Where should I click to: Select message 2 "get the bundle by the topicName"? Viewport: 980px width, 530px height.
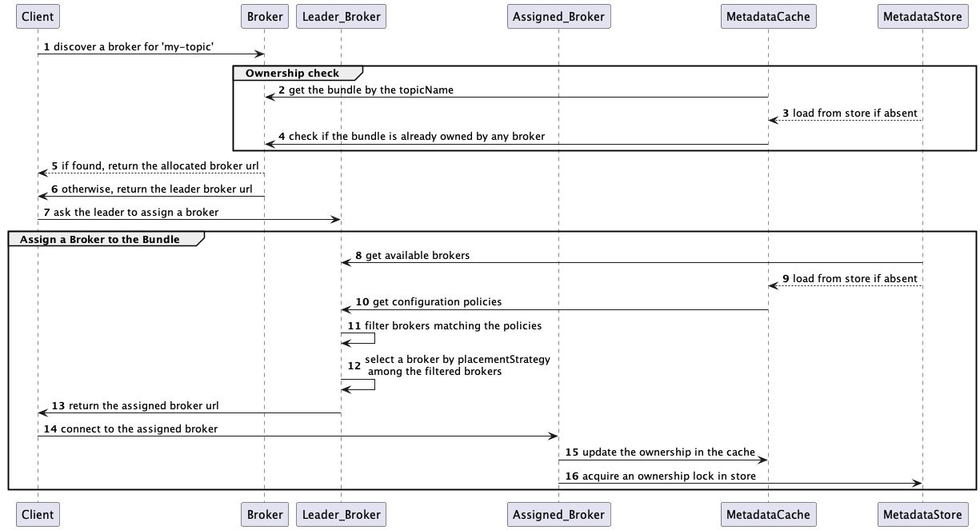371,90
